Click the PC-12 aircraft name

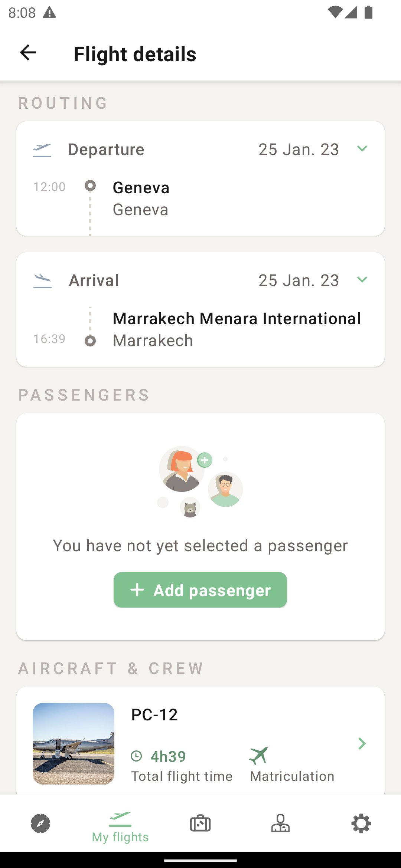(154, 714)
